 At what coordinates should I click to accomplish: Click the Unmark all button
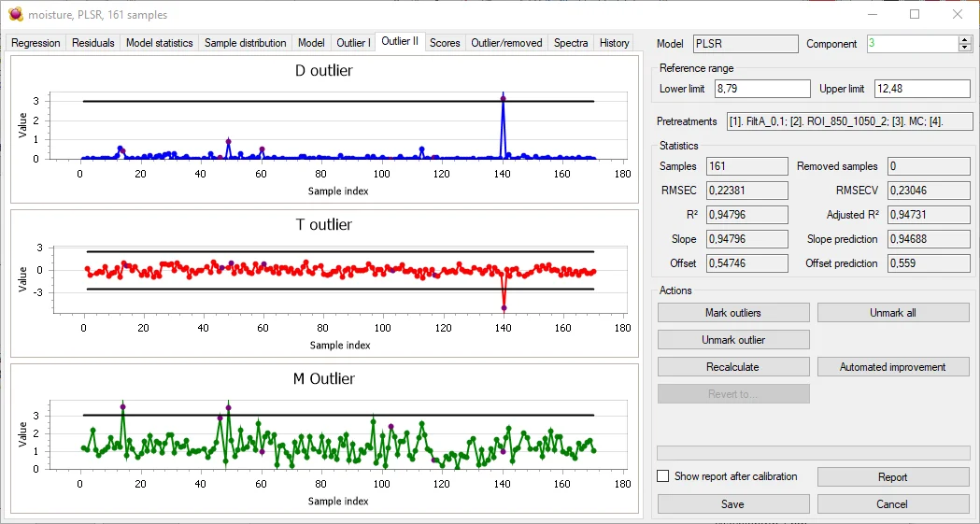(x=893, y=313)
